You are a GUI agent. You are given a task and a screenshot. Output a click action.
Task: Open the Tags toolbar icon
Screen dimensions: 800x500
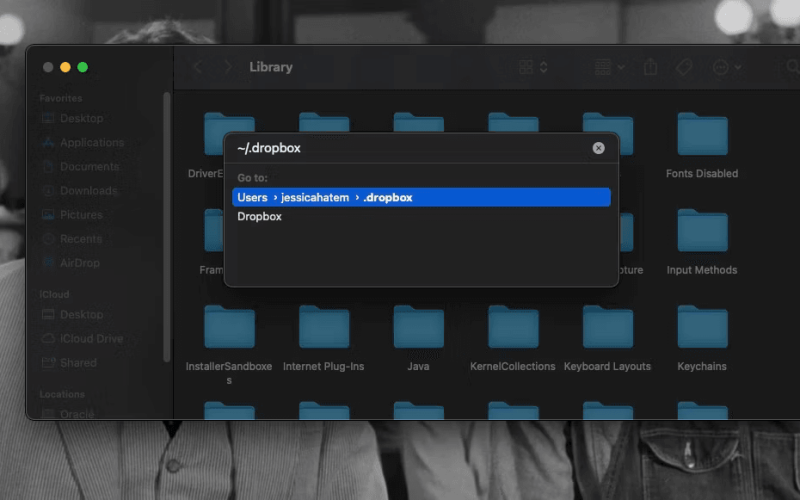pos(684,67)
